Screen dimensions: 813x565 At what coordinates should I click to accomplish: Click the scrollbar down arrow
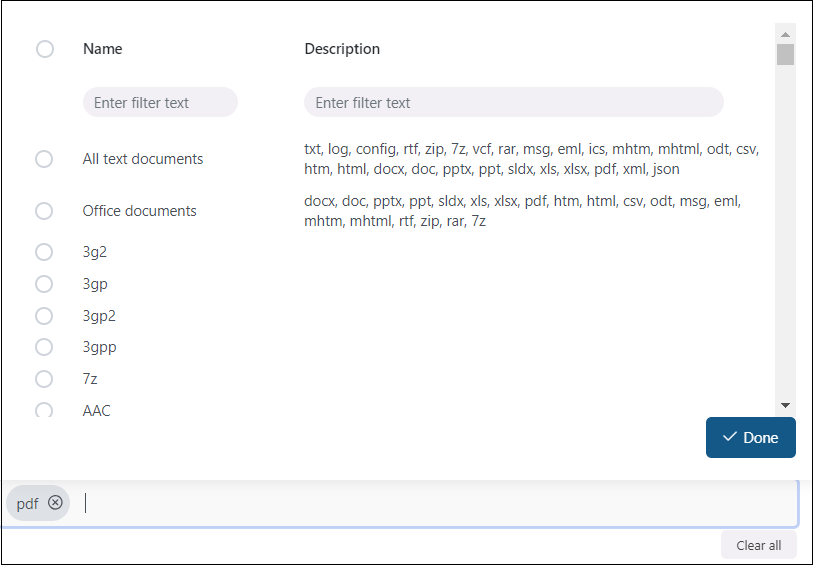click(785, 404)
